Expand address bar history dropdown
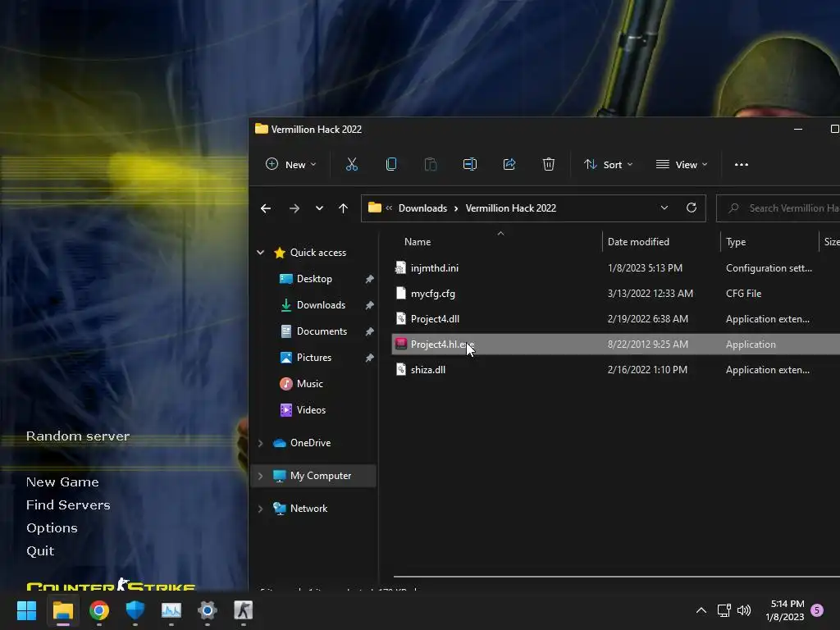The width and height of the screenshot is (840, 630). click(x=664, y=208)
